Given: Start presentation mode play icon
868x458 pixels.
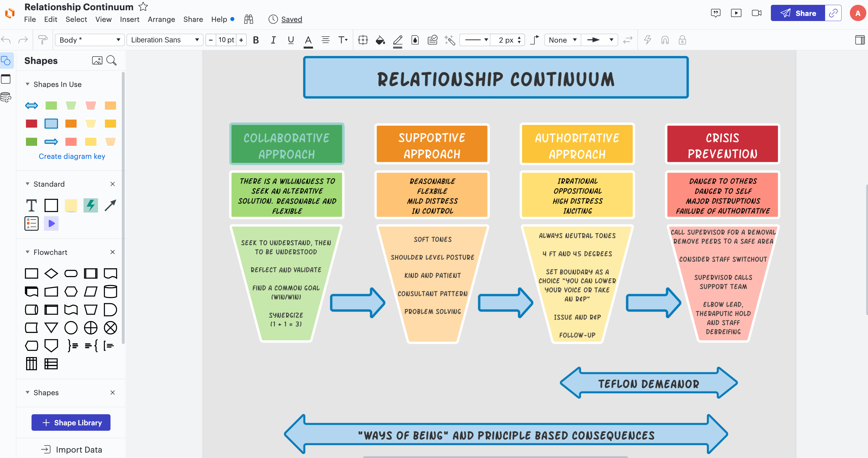Looking at the screenshot, I should click(736, 13).
